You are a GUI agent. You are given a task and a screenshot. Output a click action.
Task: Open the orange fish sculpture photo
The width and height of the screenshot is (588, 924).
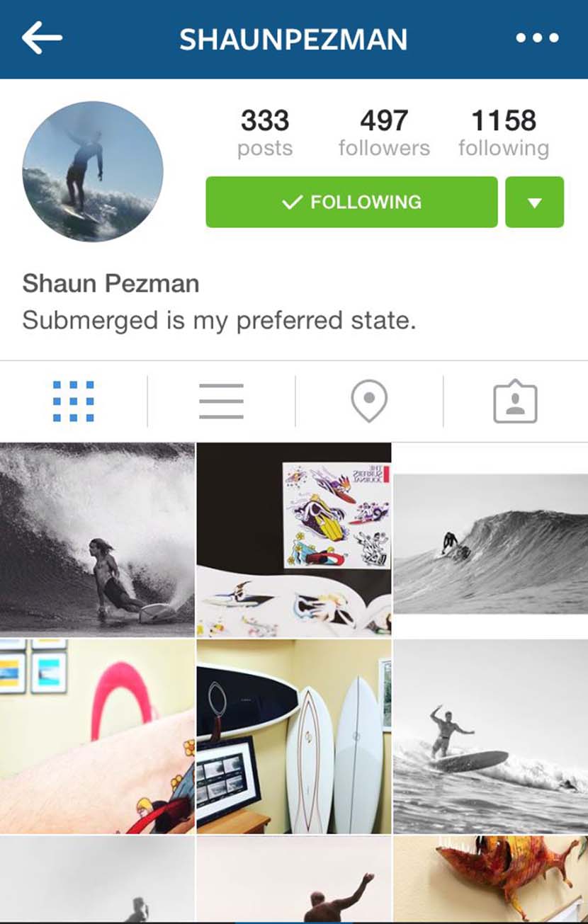click(x=491, y=880)
